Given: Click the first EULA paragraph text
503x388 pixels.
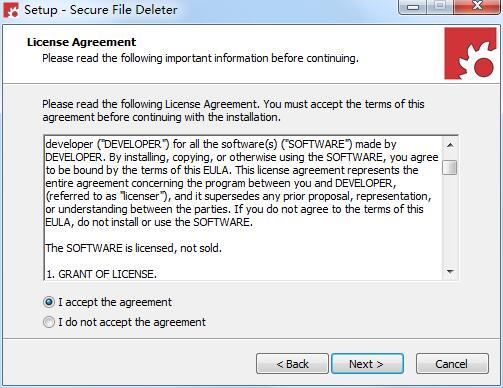Looking at the screenshot, I should point(242,183).
